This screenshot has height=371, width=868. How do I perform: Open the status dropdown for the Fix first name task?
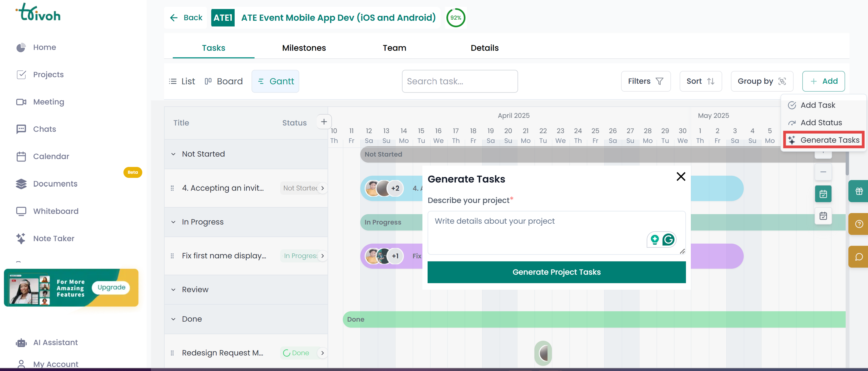point(322,256)
